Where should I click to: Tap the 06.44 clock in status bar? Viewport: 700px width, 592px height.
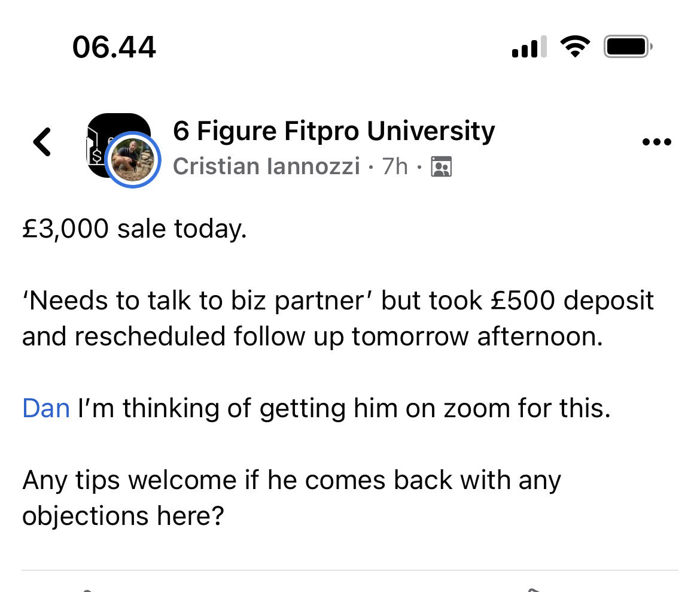pyautogui.click(x=114, y=47)
